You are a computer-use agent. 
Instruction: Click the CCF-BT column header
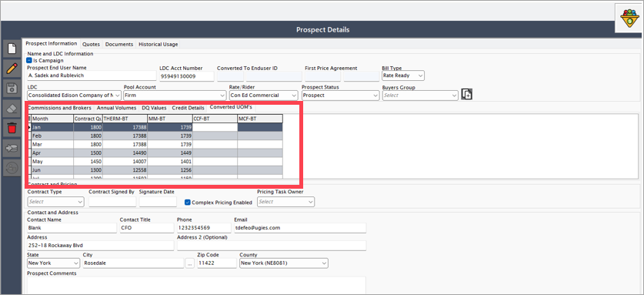[x=215, y=119]
